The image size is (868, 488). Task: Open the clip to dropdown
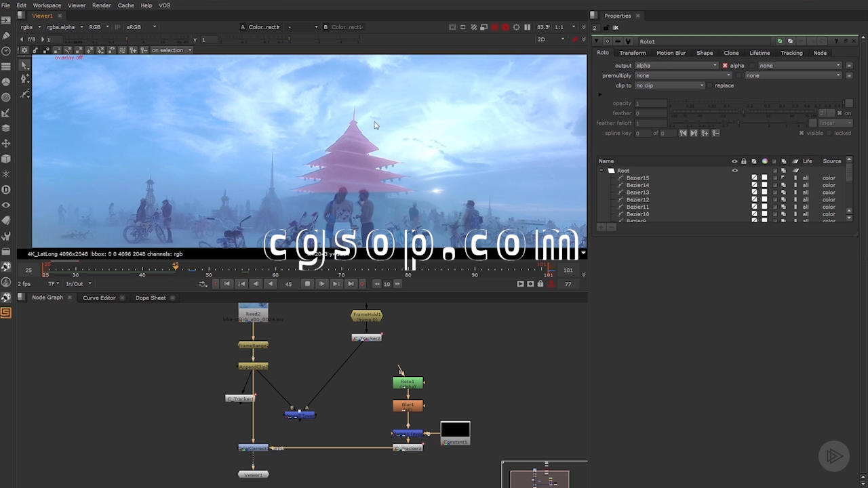click(669, 85)
